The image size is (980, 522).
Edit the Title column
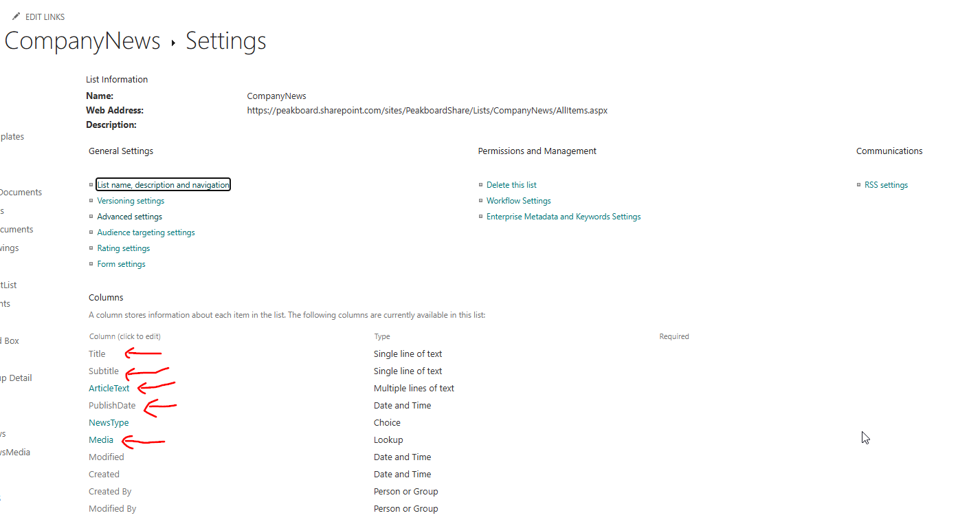pos(97,354)
